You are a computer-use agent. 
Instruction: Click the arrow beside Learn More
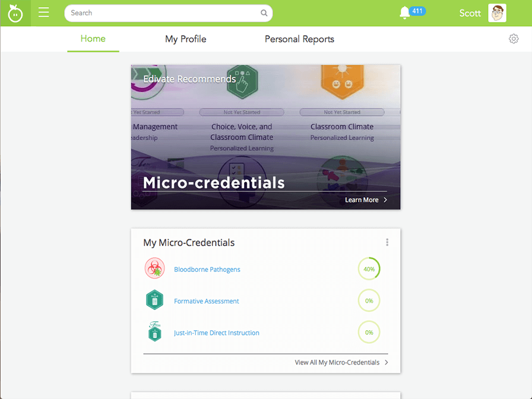click(385, 200)
